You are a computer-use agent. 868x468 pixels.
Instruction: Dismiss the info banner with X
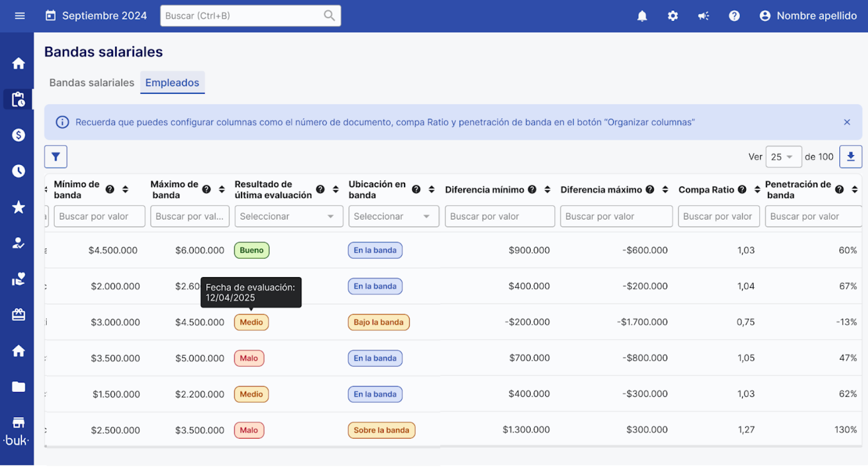point(847,122)
